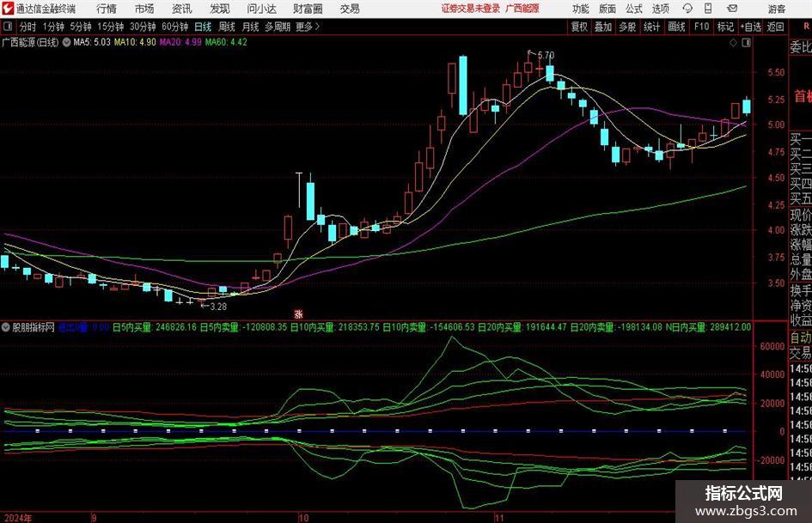Open the 问小达 menu
This screenshot has height=523, width=812.
point(261,9)
